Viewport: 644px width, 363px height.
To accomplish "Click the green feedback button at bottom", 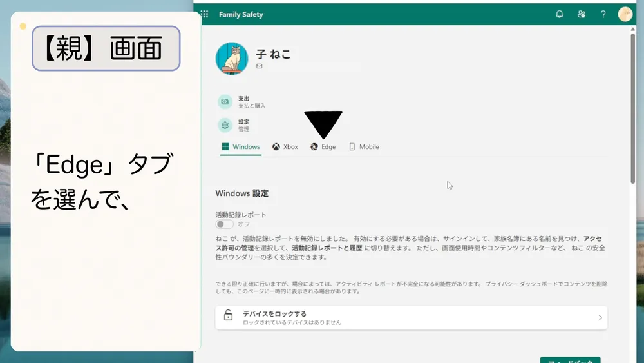I will coord(571,360).
